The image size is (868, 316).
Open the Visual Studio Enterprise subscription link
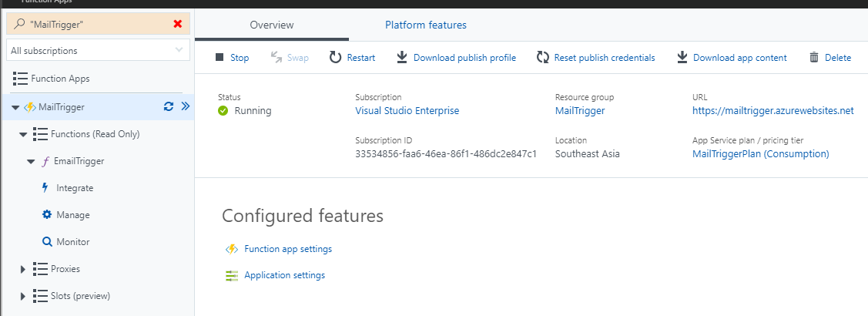pos(407,110)
